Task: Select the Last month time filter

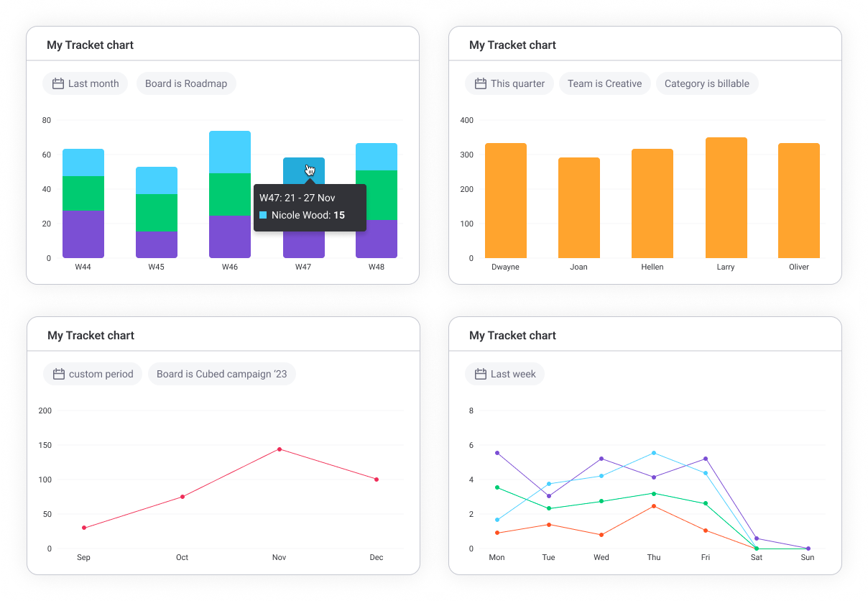Action: point(85,83)
